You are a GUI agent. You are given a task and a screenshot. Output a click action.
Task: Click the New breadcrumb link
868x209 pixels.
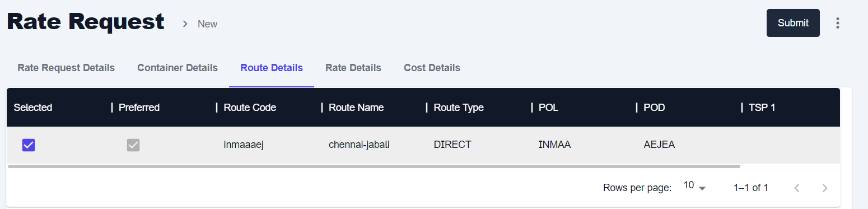point(207,24)
